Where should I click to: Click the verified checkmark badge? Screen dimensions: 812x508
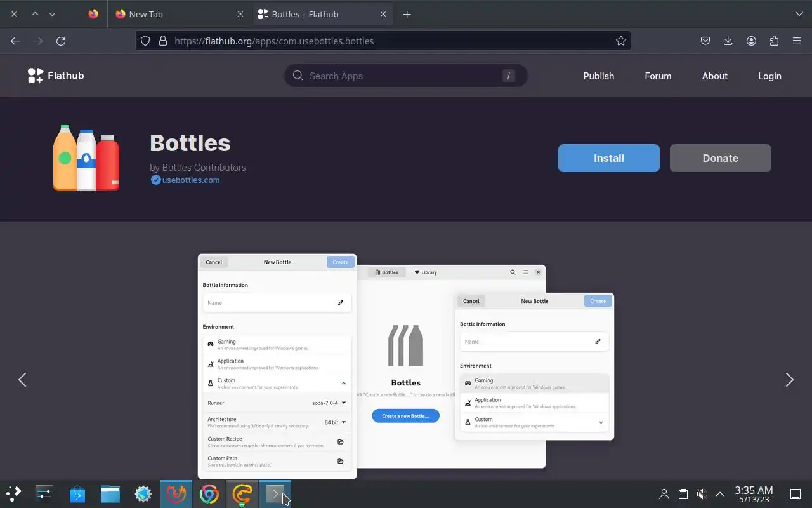pyautogui.click(x=155, y=180)
